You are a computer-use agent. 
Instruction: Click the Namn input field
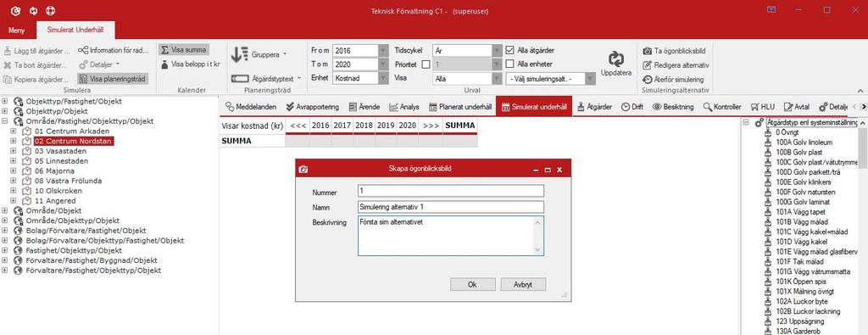(451, 207)
